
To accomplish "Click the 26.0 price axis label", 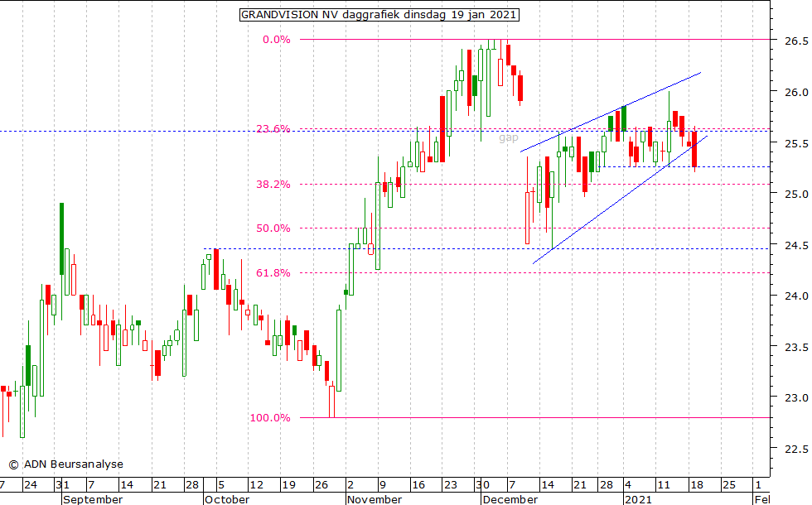I will tap(796, 93).
